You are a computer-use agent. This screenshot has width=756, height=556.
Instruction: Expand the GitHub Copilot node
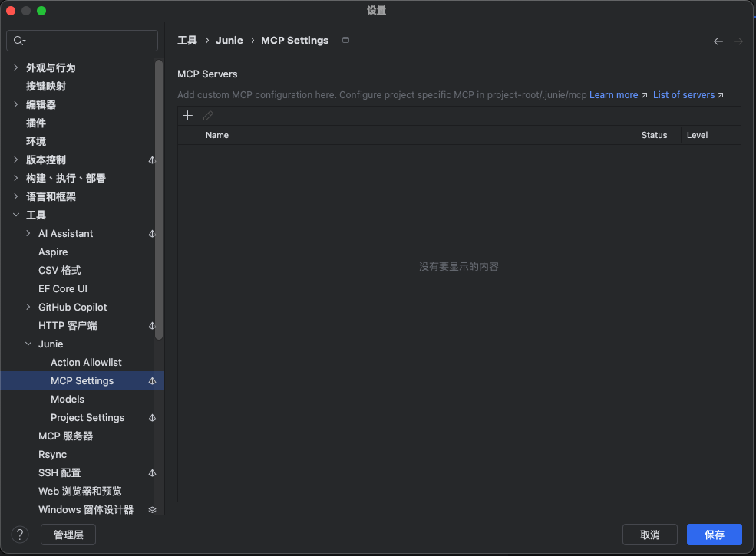[x=28, y=307]
